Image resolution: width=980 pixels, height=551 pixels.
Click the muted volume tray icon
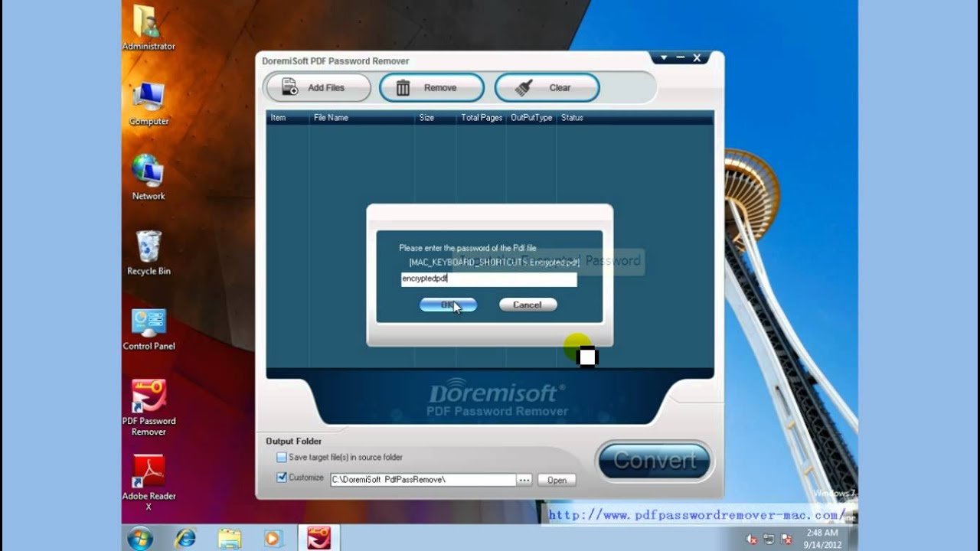coord(753,539)
